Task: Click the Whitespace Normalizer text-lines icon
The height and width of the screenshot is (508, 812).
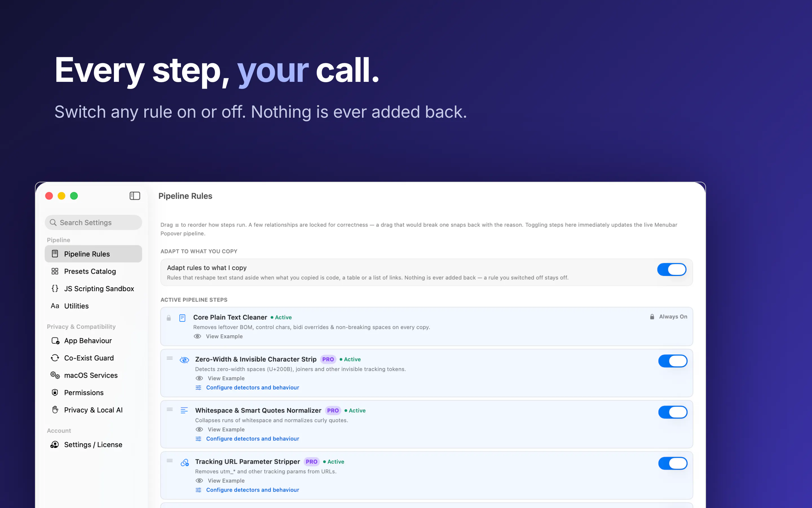Action: [184, 410]
